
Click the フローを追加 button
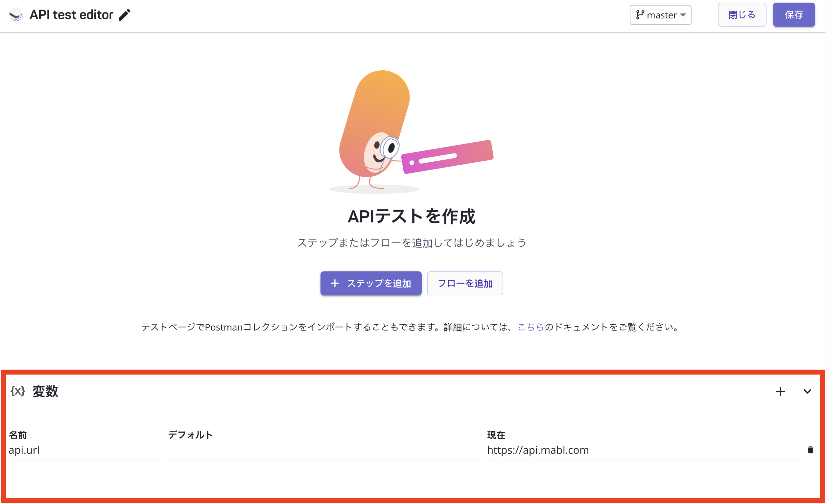(x=464, y=284)
